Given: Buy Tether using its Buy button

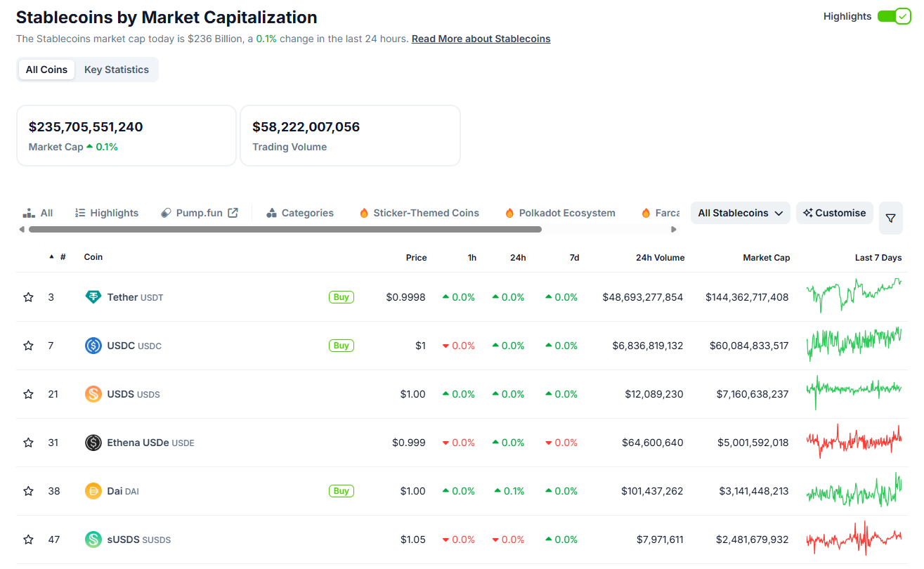Looking at the screenshot, I should point(341,297).
